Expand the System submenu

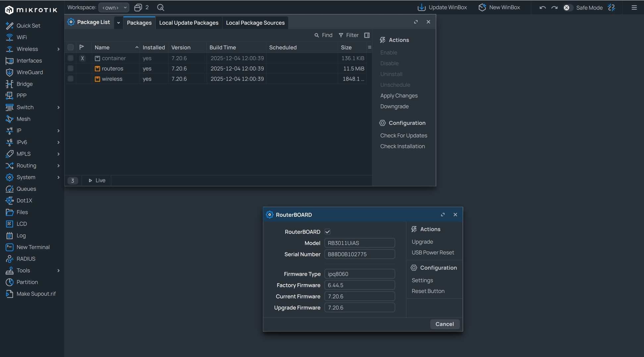tap(58, 177)
